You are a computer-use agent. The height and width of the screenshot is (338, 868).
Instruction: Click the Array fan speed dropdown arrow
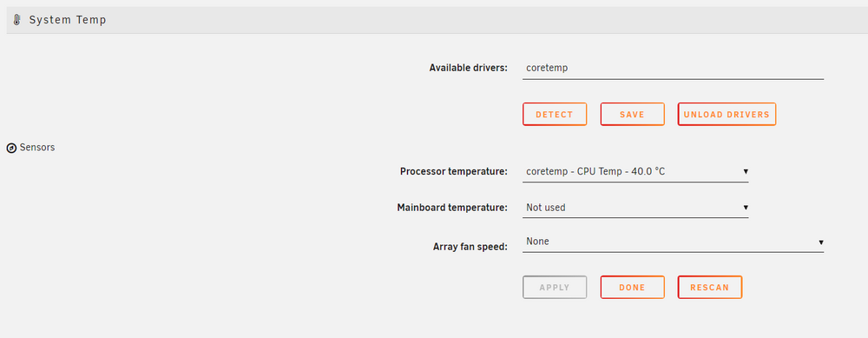[x=821, y=242]
